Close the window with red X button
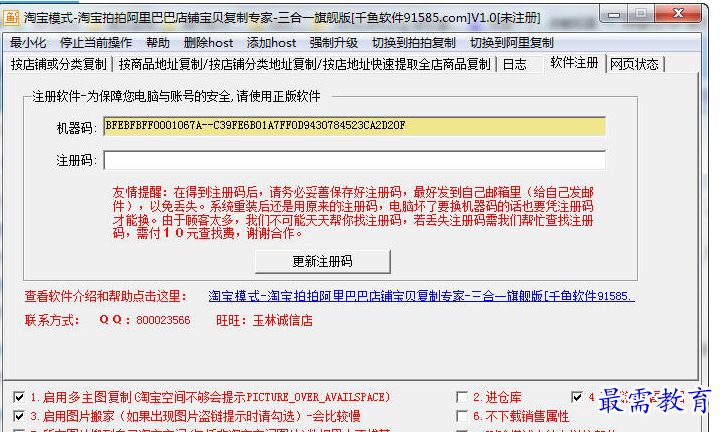This screenshot has width=720, height=432. point(678,14)
